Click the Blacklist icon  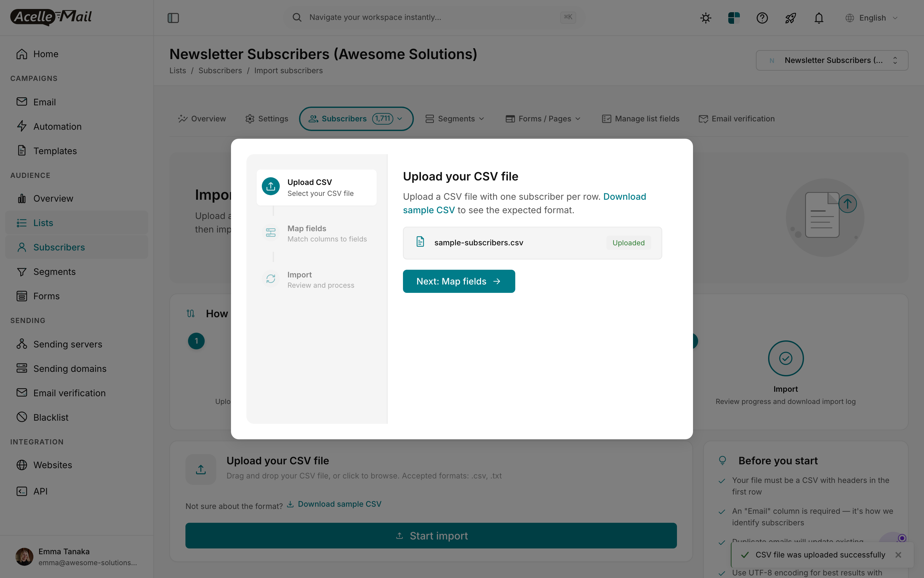[x=22, y=417]
